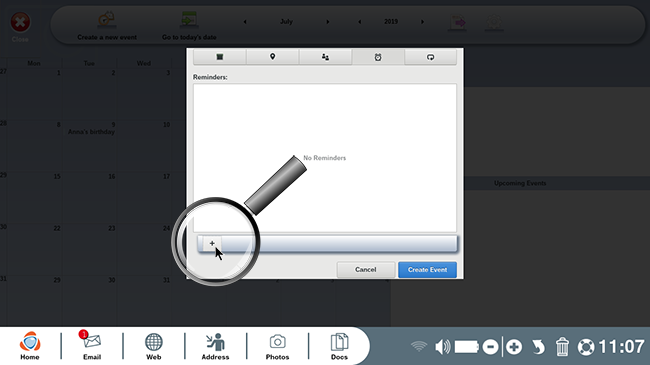Viewport: 650px width, 365px height.
Task: Open the attendees people tab
Action: 325,57
